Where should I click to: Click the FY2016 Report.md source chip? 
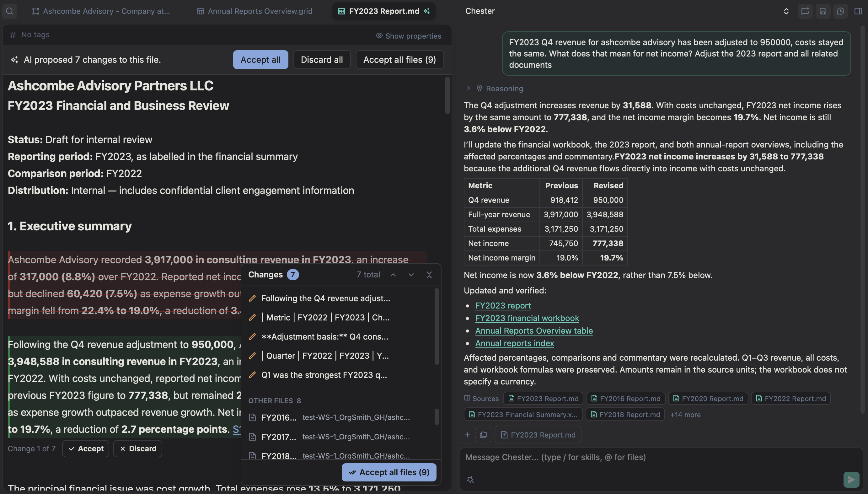pos(625,398)
